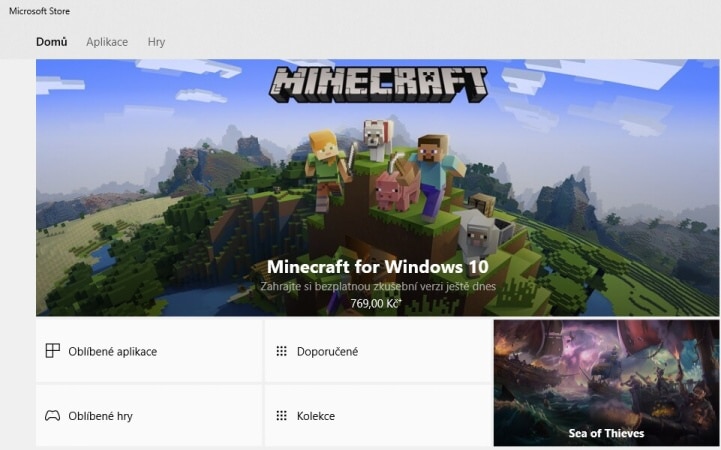Open the Doporučené tile

(x=378, y=351)
